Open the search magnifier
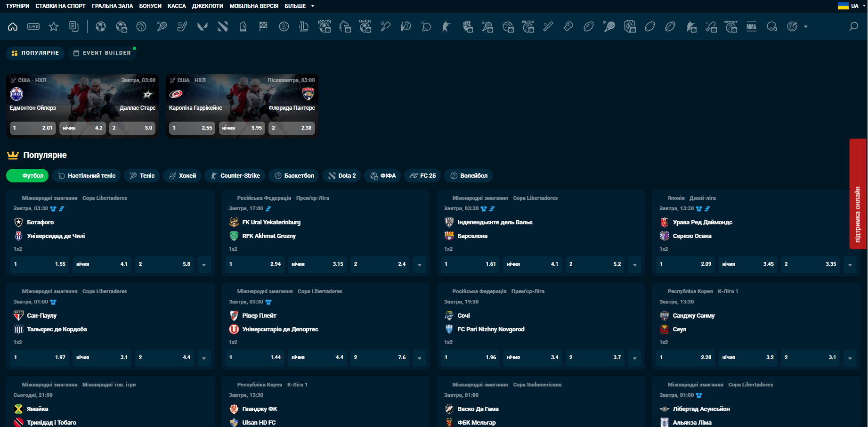 (x=853, y=26)
